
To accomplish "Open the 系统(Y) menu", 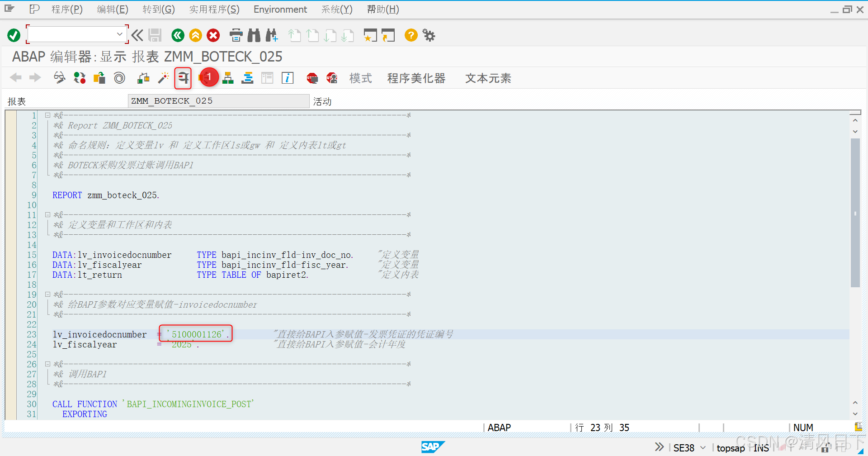I will point(336,9).
